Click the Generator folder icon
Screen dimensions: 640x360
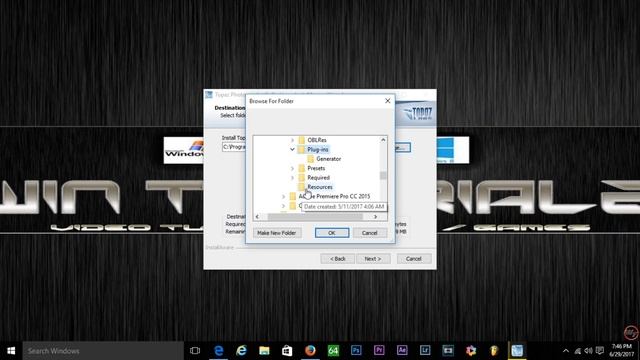[311, 159]
